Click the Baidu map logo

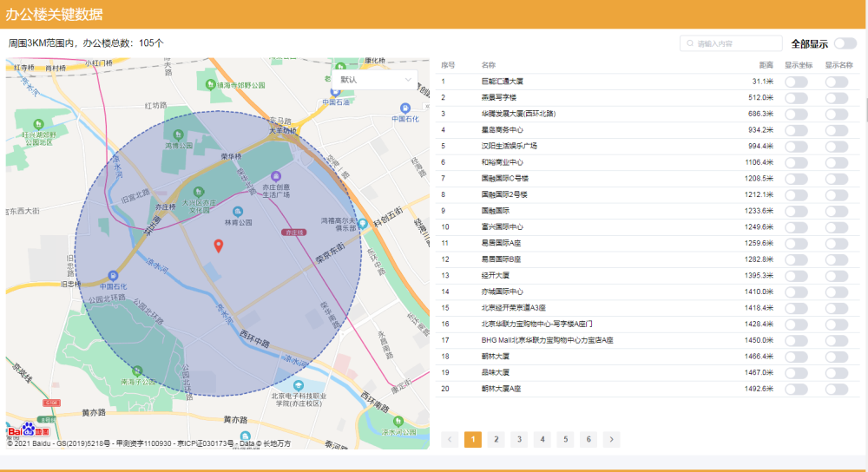tap(29, 430)
